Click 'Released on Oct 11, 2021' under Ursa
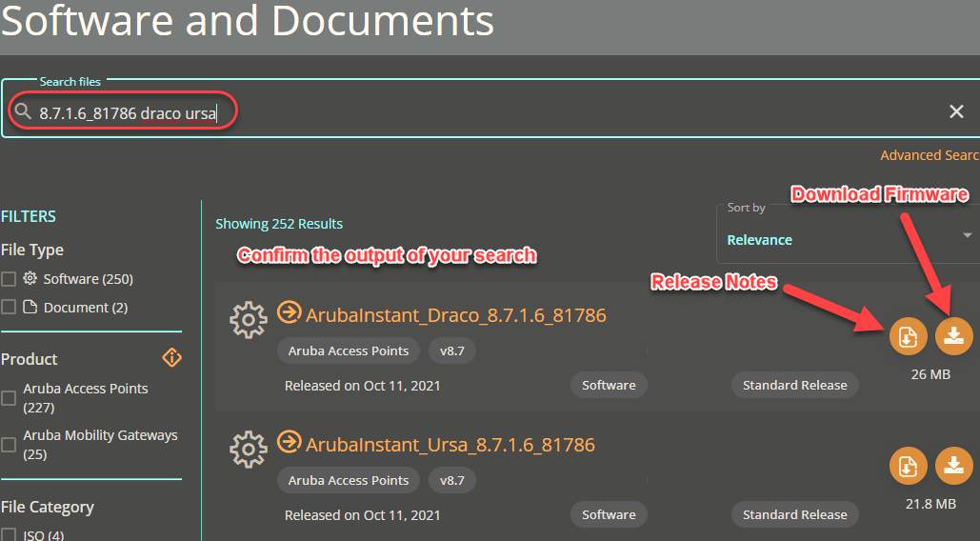This screenshot has height=541, width=980. point(363,515)
